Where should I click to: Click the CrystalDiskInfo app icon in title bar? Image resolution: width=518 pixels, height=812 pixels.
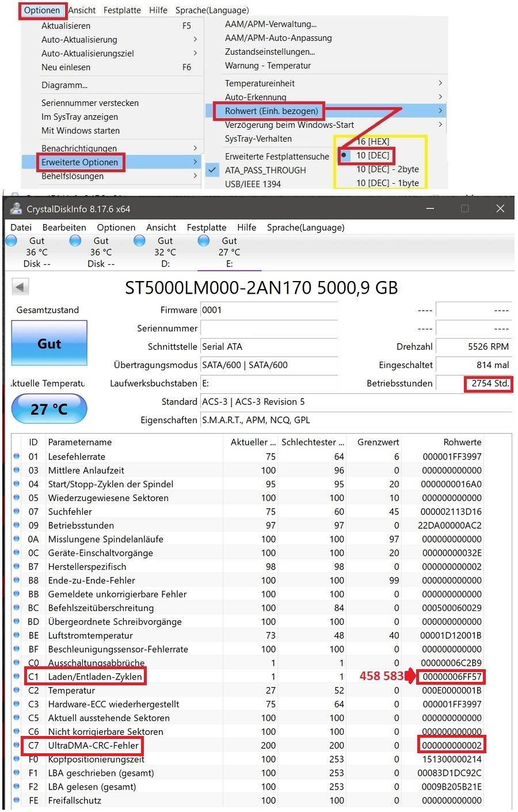pyautogui.click(x=16, y=208)
